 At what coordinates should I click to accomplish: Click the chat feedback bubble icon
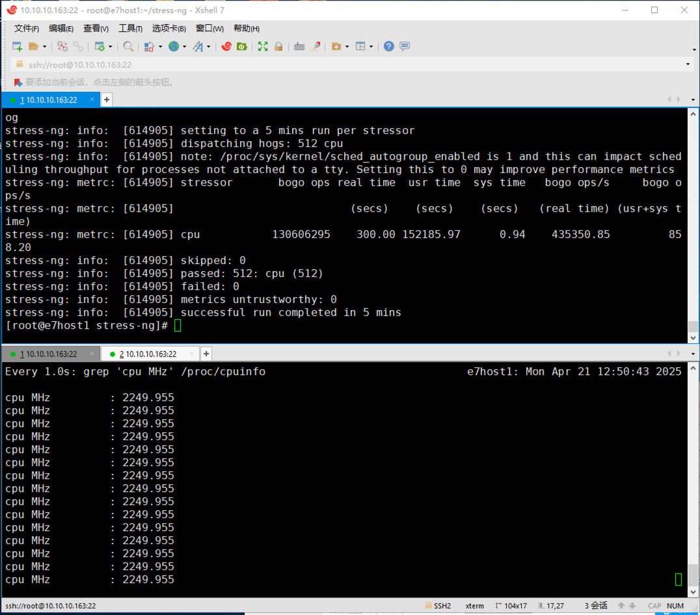[405, 46]
